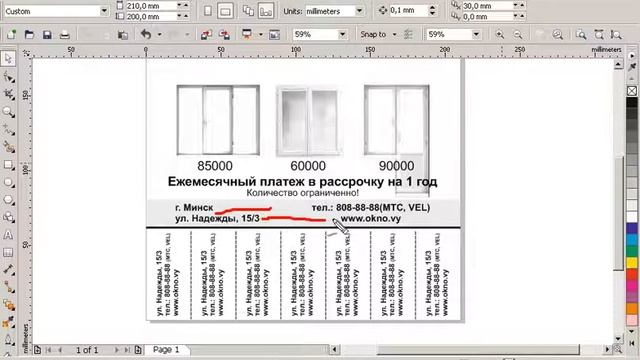
Task: Apply layout to all pages
Action: tap(248, 11)
